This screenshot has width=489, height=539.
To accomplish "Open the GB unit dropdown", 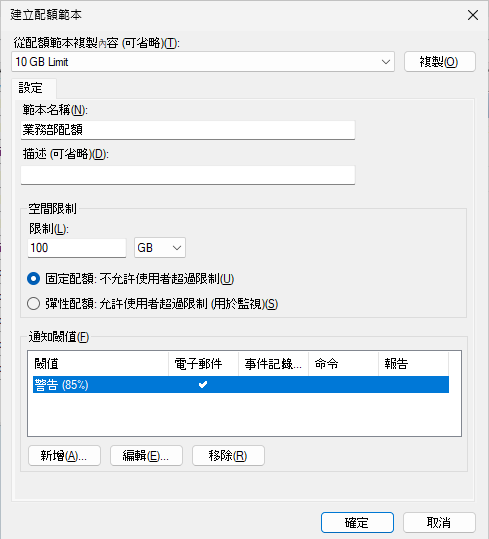I will tap(160, 248).
